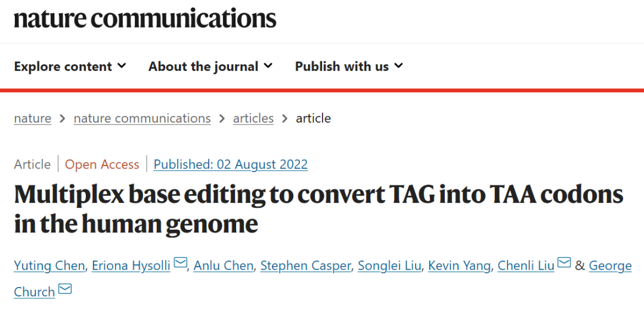Navigate to articles breadcrumb
Screen dimensions: 644x309
click(253, 118)
